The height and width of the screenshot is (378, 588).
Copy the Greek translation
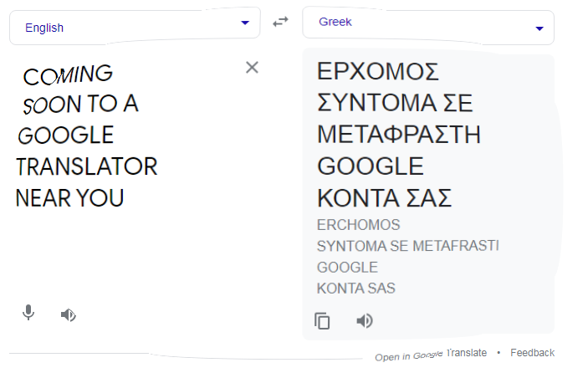click(322, 321)
